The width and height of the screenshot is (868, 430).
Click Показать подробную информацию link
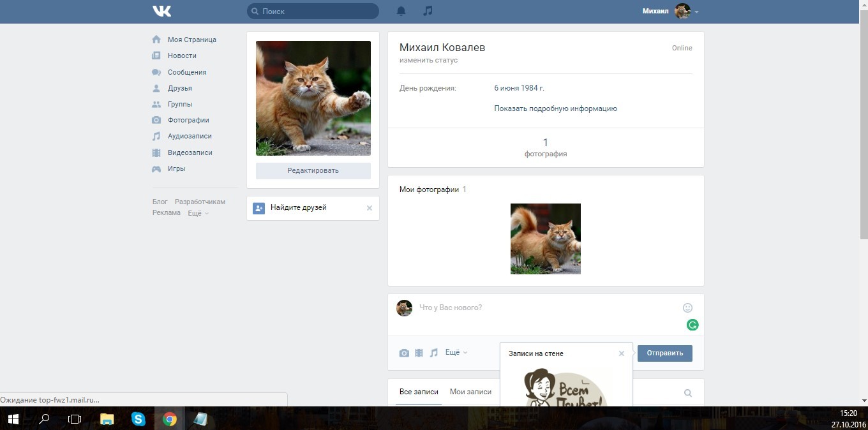(x=555, y=108)
